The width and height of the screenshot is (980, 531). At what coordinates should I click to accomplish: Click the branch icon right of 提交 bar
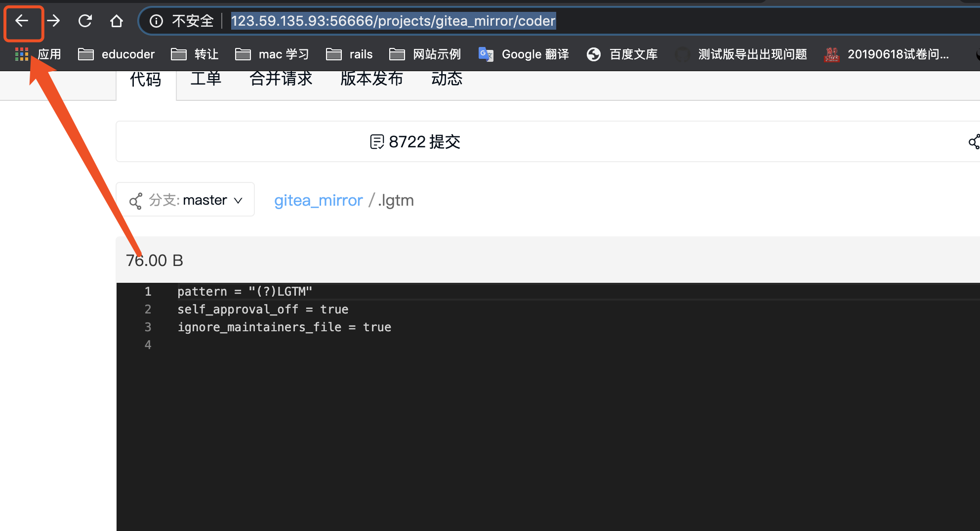tap(974, 142)
